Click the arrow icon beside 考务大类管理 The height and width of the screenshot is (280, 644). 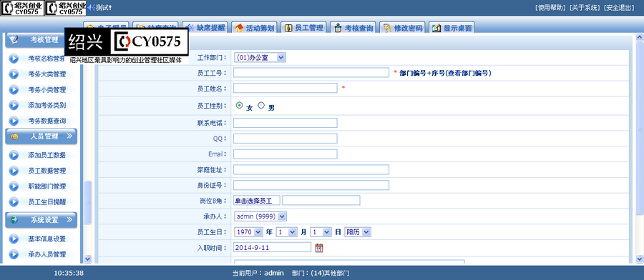point(14,74)
